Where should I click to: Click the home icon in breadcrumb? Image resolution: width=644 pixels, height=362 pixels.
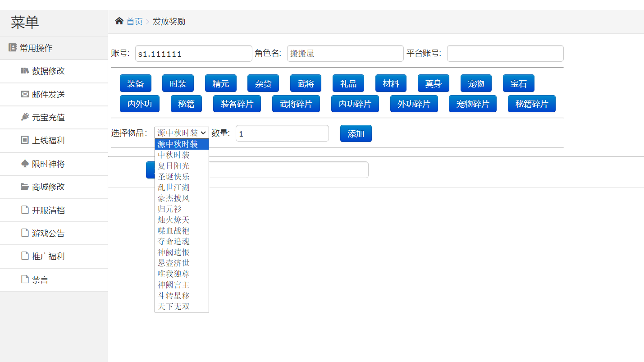[x=119, y=21]
